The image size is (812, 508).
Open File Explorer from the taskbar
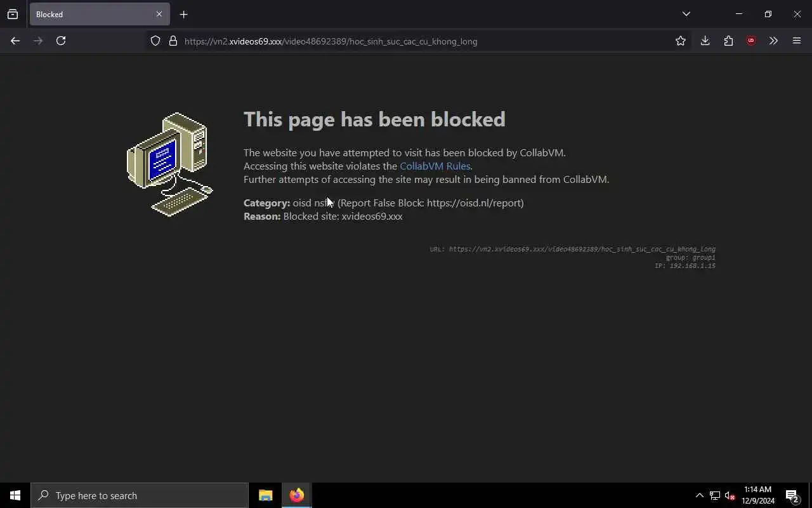(x=266, y=495)
